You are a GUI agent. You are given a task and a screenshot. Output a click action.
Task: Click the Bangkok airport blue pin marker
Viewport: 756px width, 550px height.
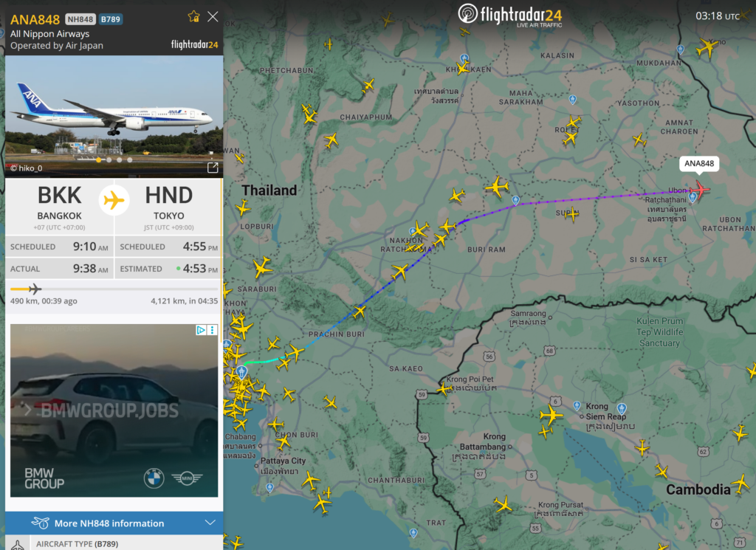point(241,371)
